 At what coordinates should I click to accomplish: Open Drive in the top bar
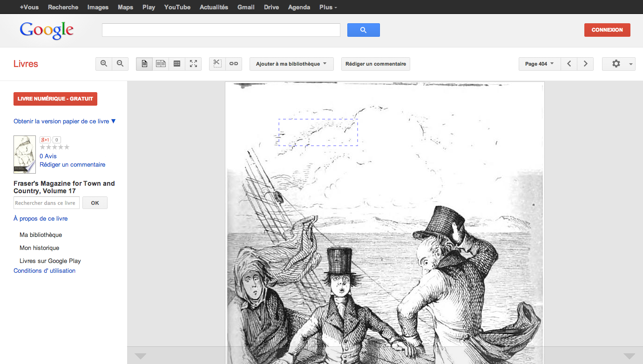coord(271,7)
